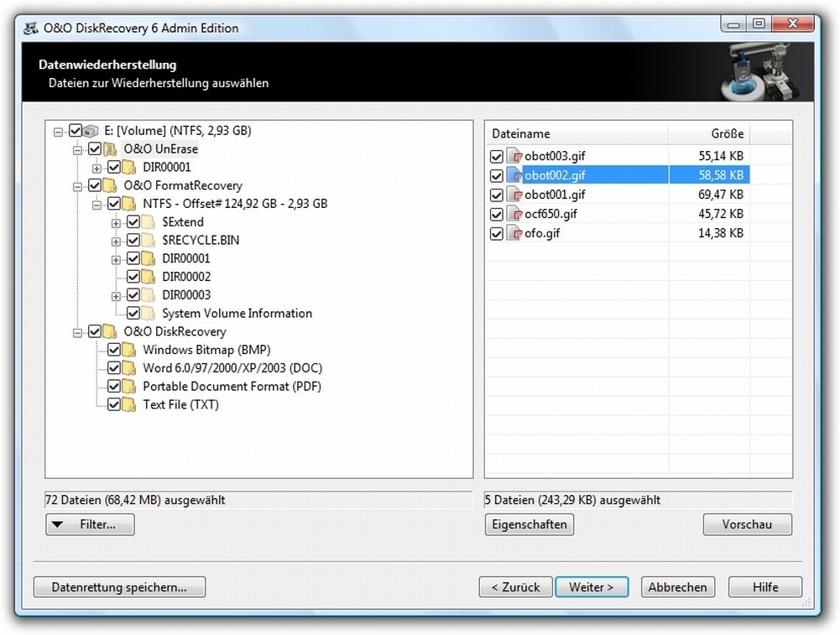Sort by the Dateiname column header

[577, 133]
